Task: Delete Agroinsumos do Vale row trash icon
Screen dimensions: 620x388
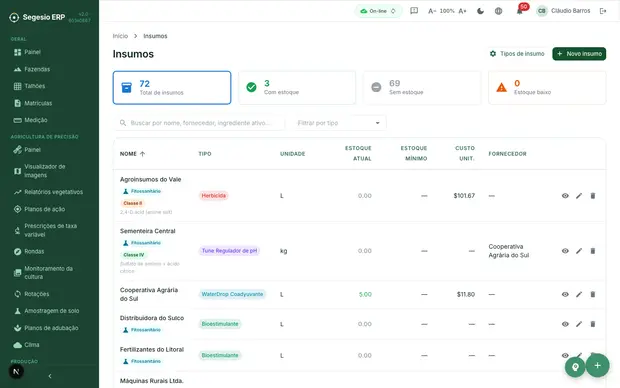Action: coord(593,196)
